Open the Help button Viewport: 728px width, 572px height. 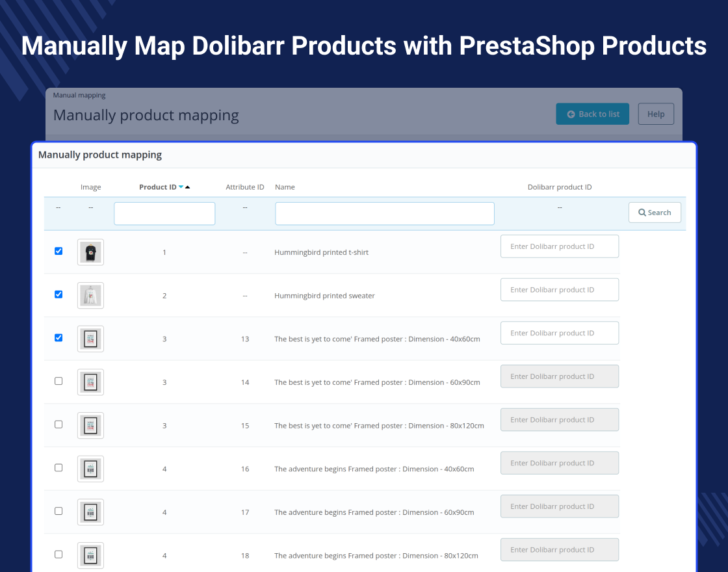(x=656, y=114)
